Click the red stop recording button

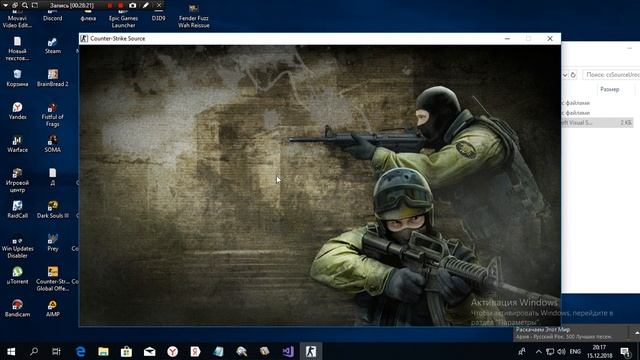(121, 5)
